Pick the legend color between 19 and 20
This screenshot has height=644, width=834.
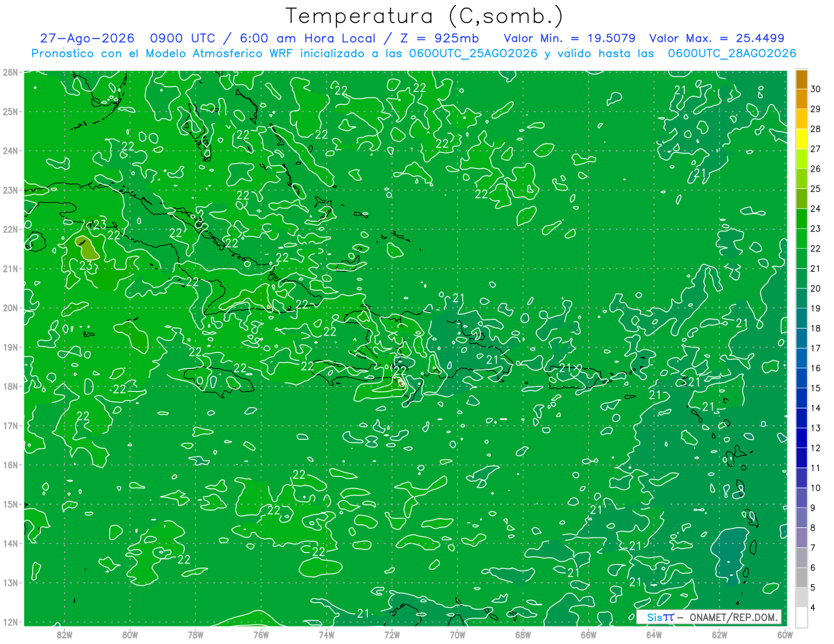pos(801,299)
